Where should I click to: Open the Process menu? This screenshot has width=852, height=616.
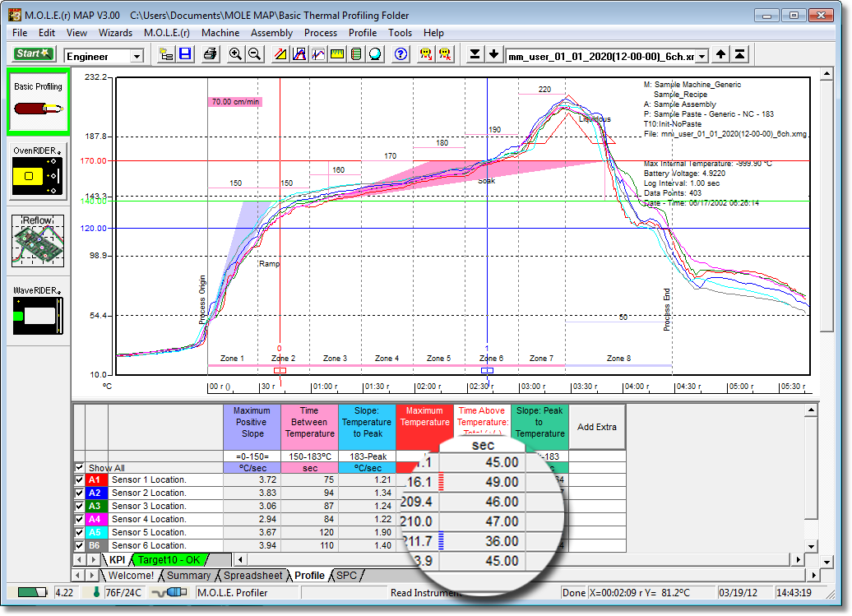[321, 33]
